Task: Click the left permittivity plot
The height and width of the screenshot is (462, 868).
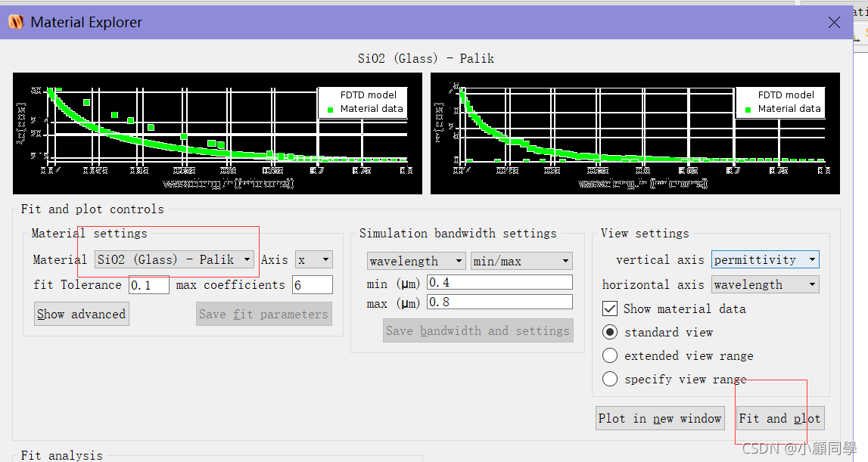Action: tap(217, 133)
